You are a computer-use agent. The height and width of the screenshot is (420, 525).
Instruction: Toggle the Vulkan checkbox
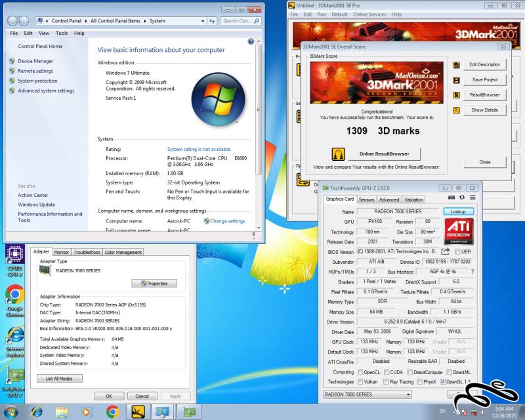tap(360, 381)
